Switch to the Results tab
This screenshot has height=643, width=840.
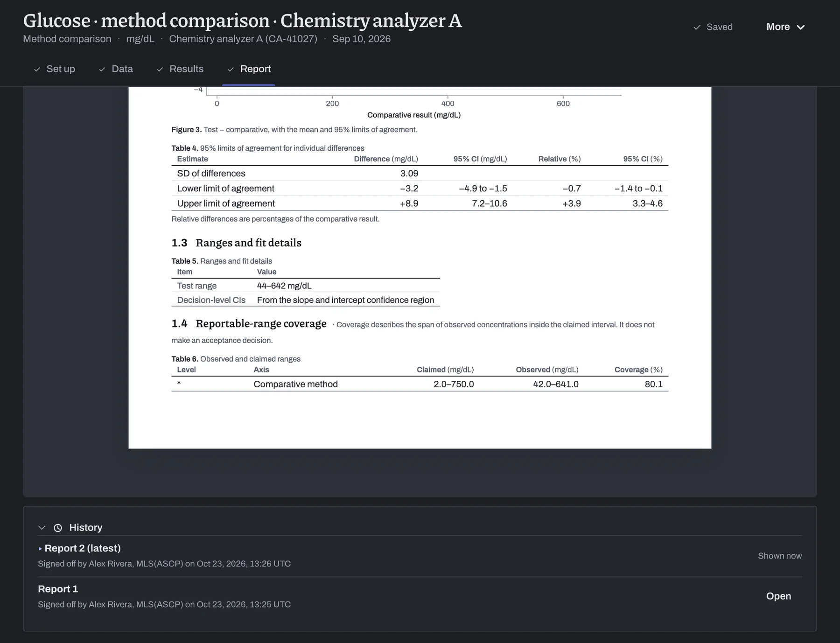[180, 69]
